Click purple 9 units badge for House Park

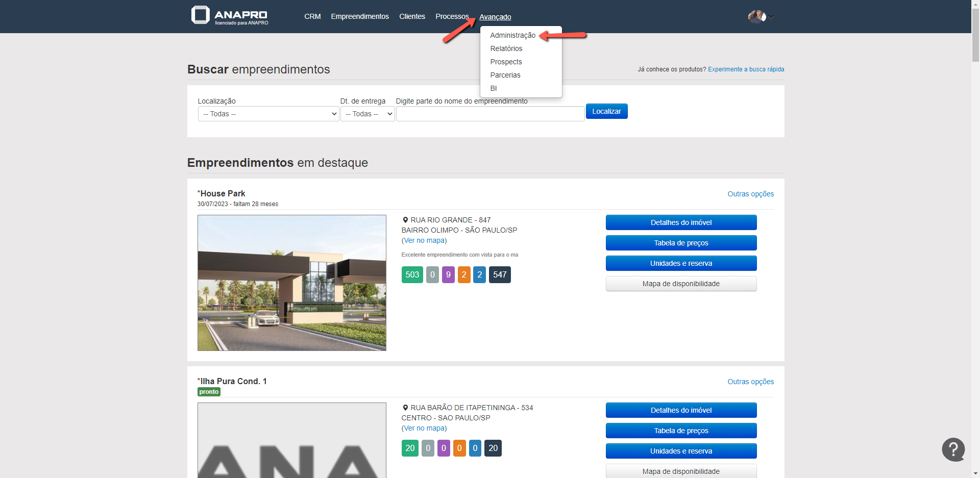448,275
